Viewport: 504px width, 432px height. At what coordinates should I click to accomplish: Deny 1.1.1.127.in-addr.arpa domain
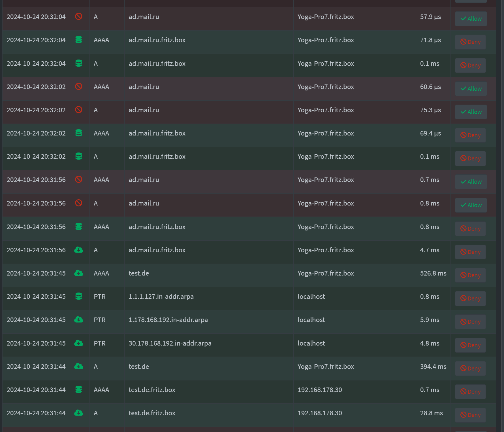coord(470,298)
